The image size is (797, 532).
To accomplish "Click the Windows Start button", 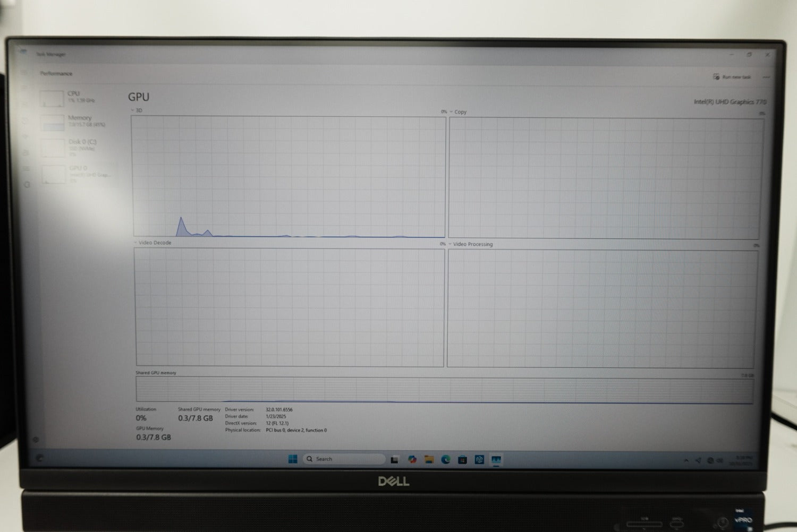I will 293,459.
